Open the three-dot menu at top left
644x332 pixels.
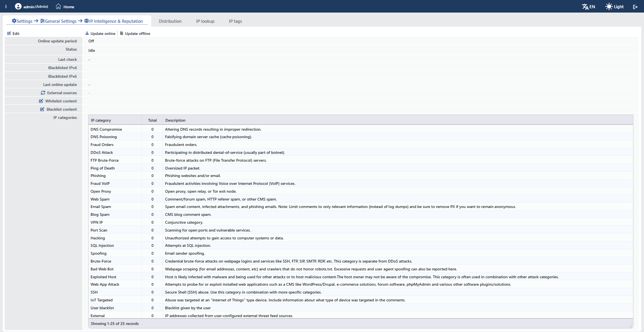[6, 7]
